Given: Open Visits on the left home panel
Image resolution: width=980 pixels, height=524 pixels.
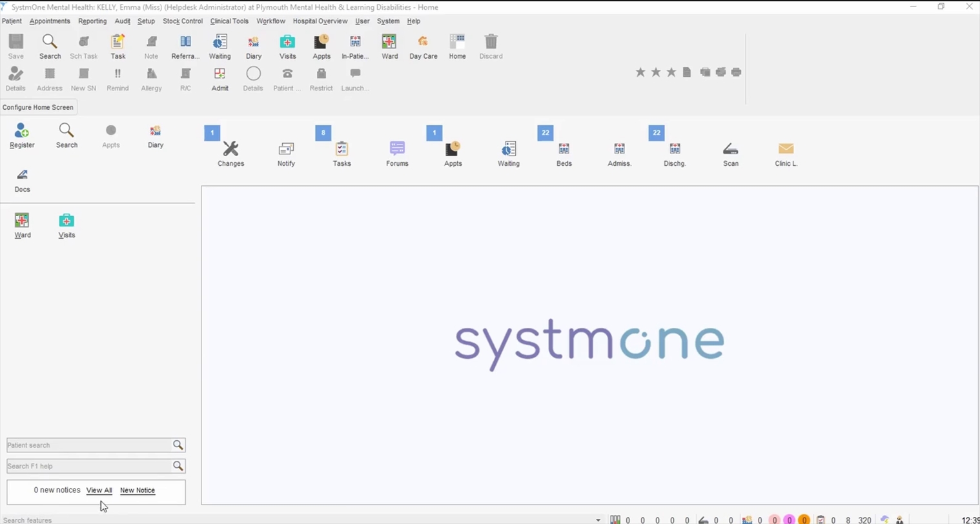Looking at the screenshot, I should click(66, 226).
